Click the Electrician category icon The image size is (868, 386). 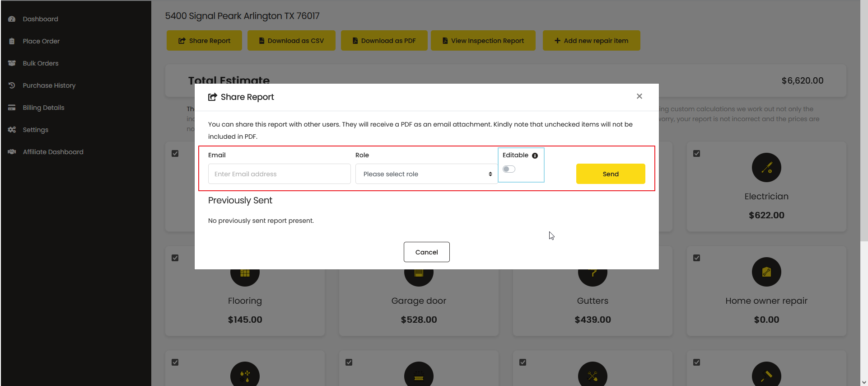766,168
